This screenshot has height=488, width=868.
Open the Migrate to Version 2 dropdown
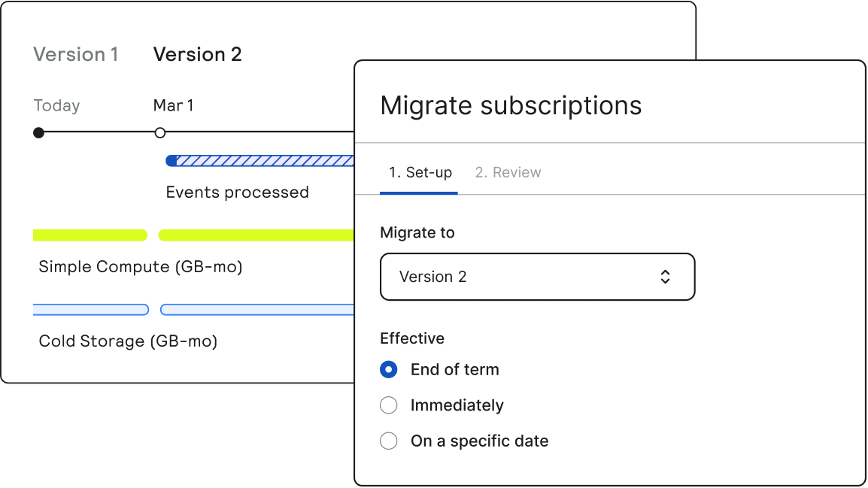537,277
